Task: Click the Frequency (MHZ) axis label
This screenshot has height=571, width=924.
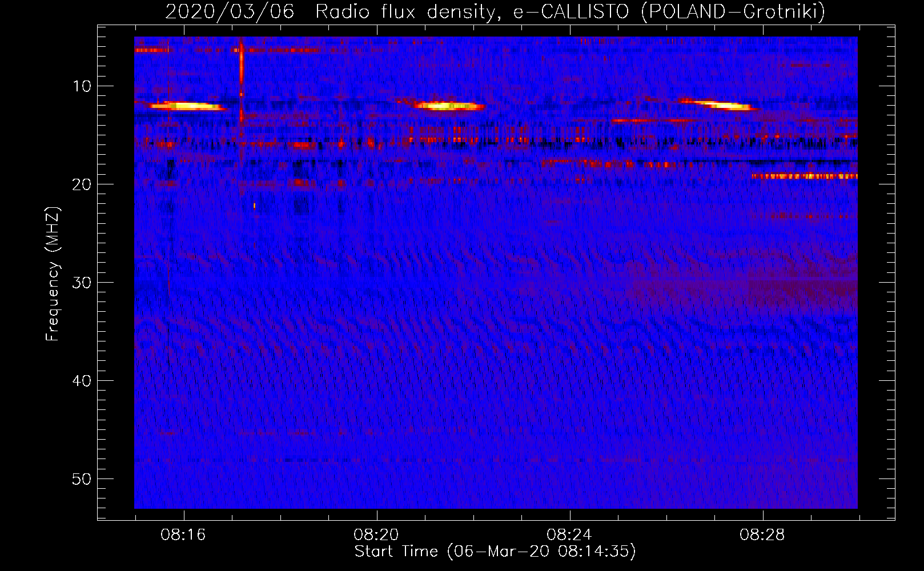Action: pyautogui.click(x=53, y=274)
